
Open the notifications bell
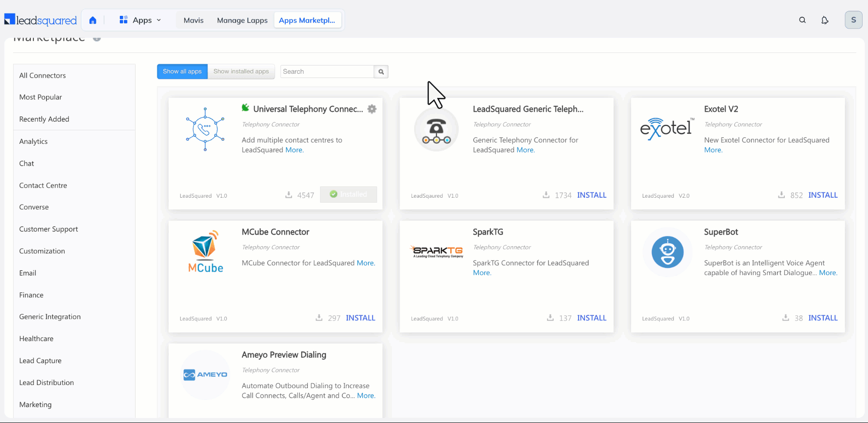(x=825, y=20)
